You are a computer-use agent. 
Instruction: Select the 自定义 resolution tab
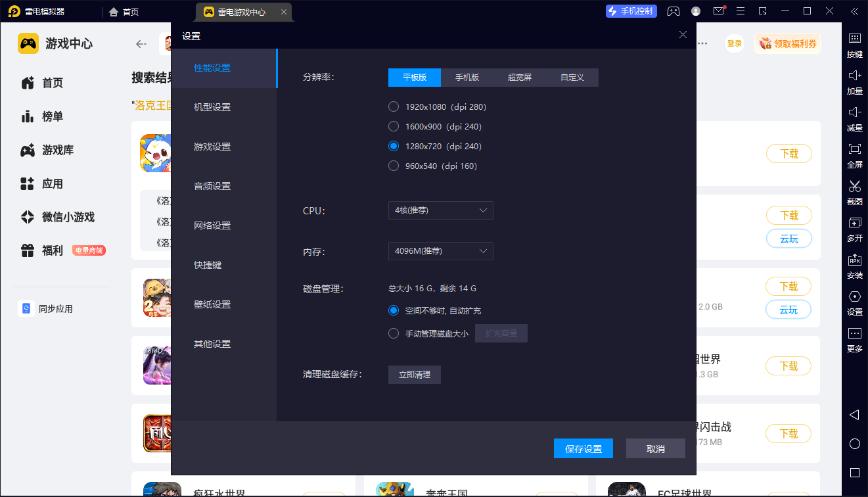[572, 78]
